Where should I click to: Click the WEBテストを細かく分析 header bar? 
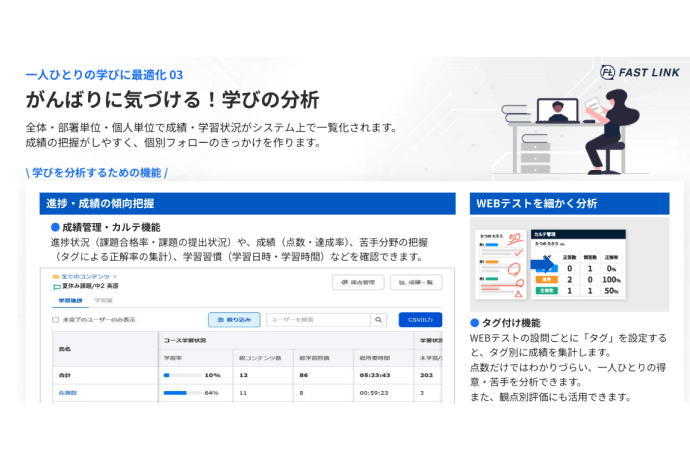569,203
